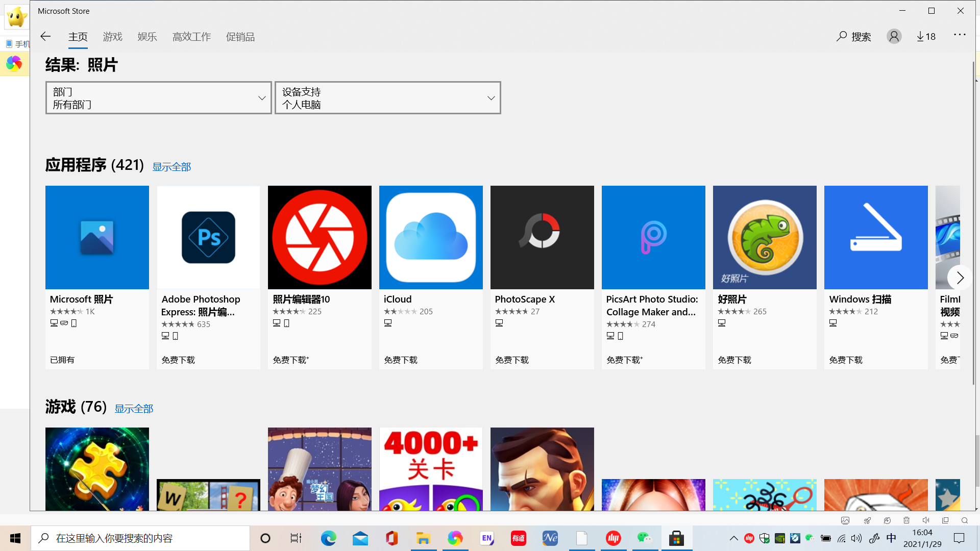Viewport: 980px width, 551px height.
Task: Open WeChat from taskbar
Action: (645, 538)
